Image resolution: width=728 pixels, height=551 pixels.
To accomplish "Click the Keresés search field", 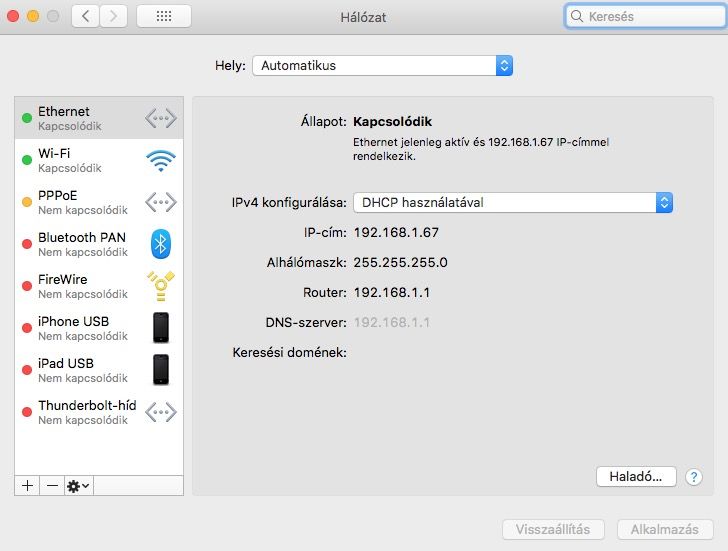I will 646,16.
